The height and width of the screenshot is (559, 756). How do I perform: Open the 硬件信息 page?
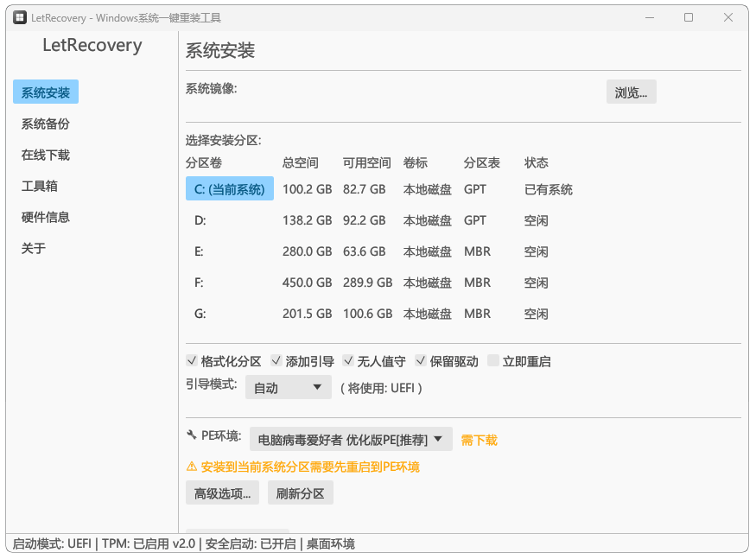[46, 217]
